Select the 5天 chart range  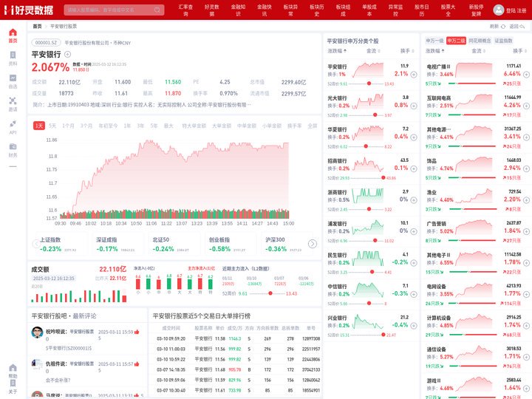pos(52,126)
